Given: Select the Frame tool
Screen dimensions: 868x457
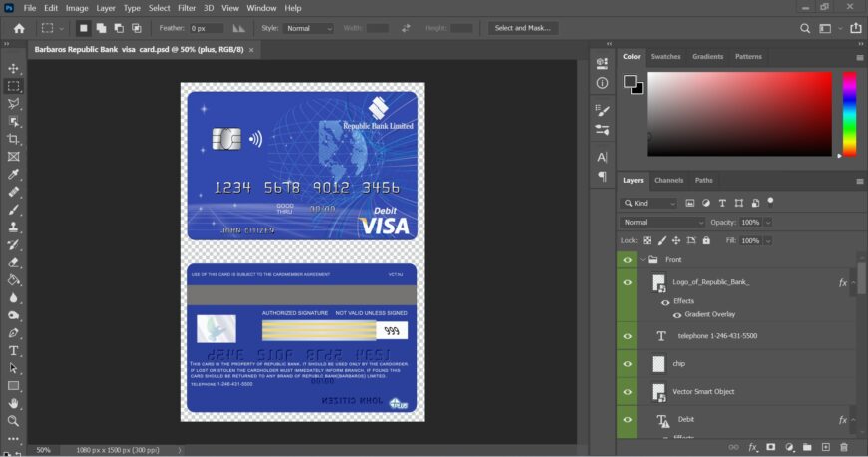Looking at the screenshot, I should pos(13,157).
